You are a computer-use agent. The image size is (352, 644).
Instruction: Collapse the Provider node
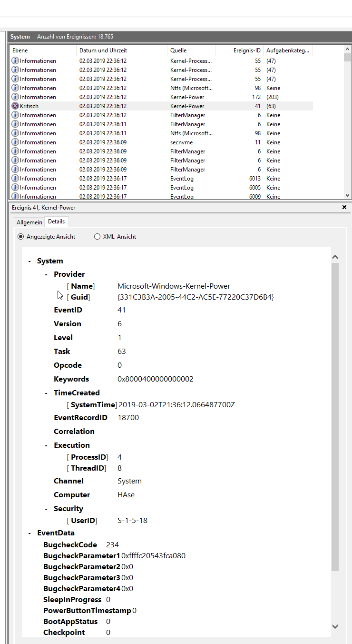(46, 274)
